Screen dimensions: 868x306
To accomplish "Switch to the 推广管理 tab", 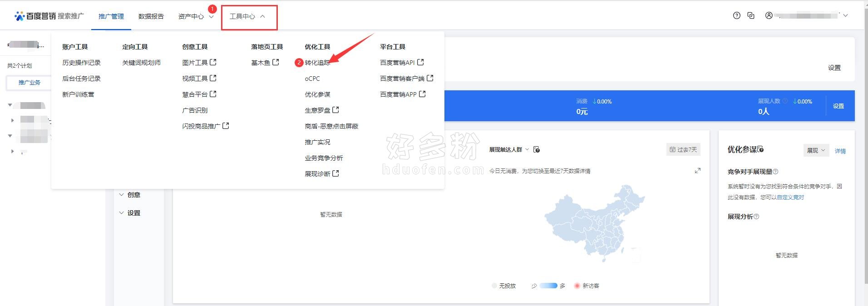I will (111, 16).
